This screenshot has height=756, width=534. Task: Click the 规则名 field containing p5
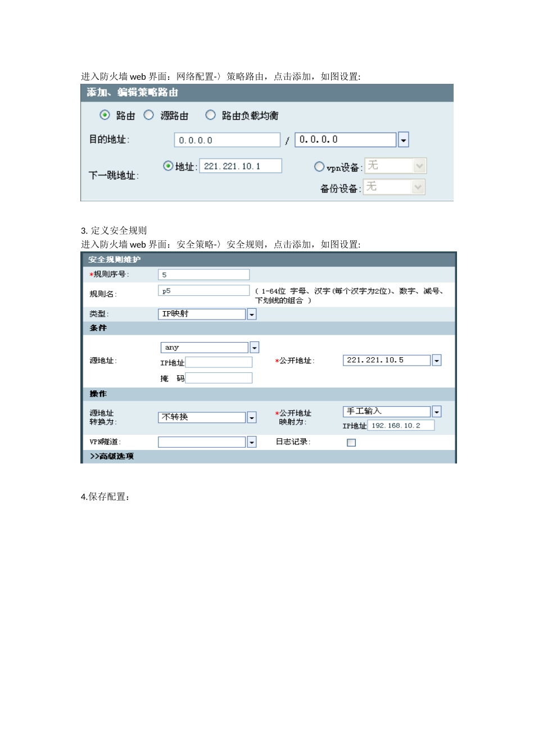coord(203,290)
